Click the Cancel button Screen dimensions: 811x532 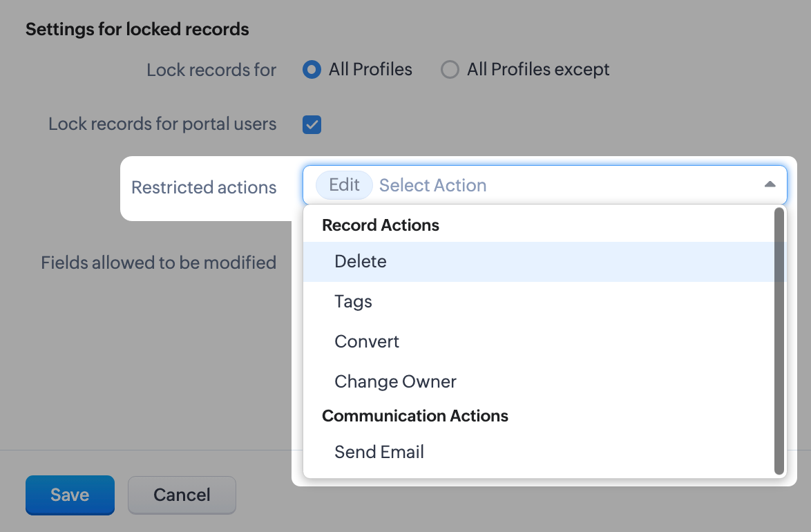point(182,495)
